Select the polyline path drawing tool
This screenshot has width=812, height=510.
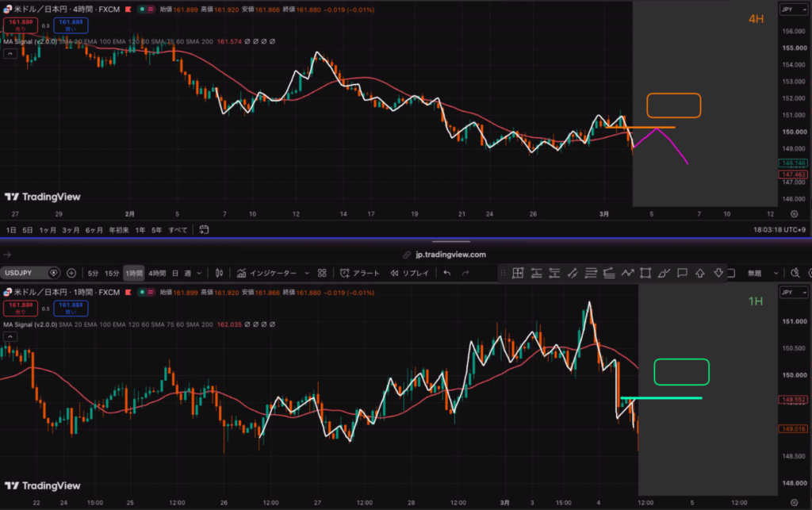[628, 273]
